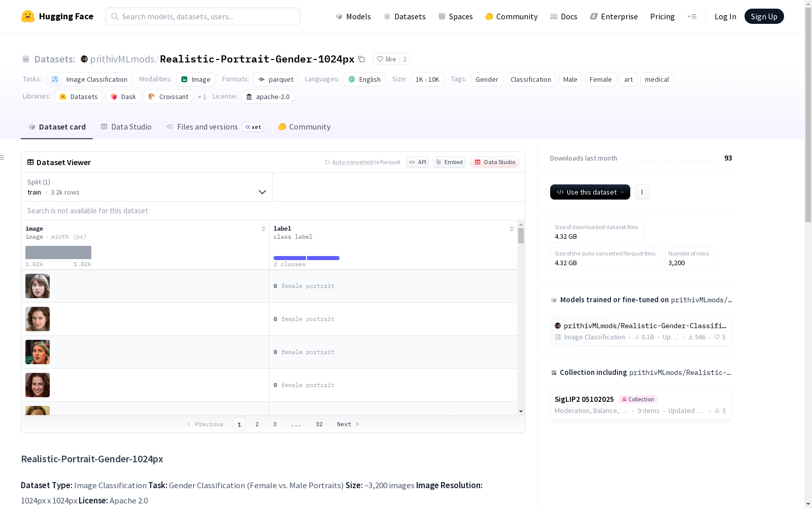Like this dataset with the heart button

(386, 59)
